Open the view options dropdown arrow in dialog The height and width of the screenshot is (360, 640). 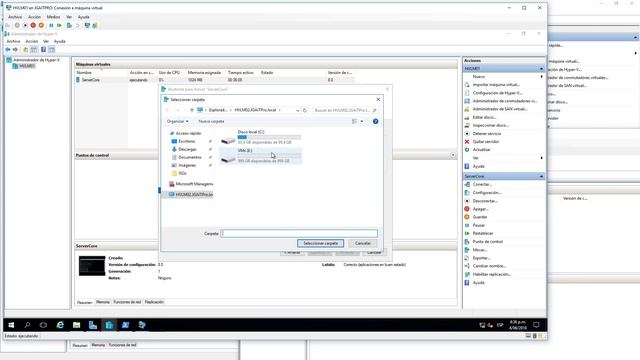pos(362,121)
